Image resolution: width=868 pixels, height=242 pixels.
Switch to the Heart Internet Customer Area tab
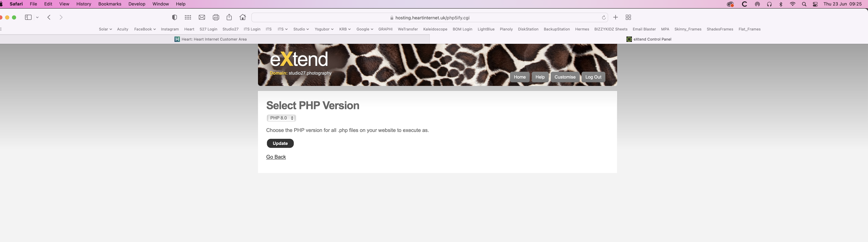214,39
